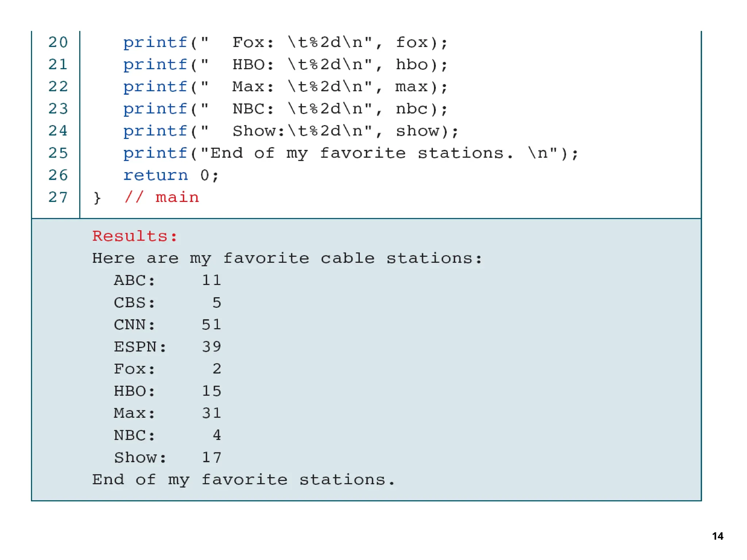747x560 pixels.
Task: Click the 'show' variable argument on line 24
Action: tap(418, 131)
